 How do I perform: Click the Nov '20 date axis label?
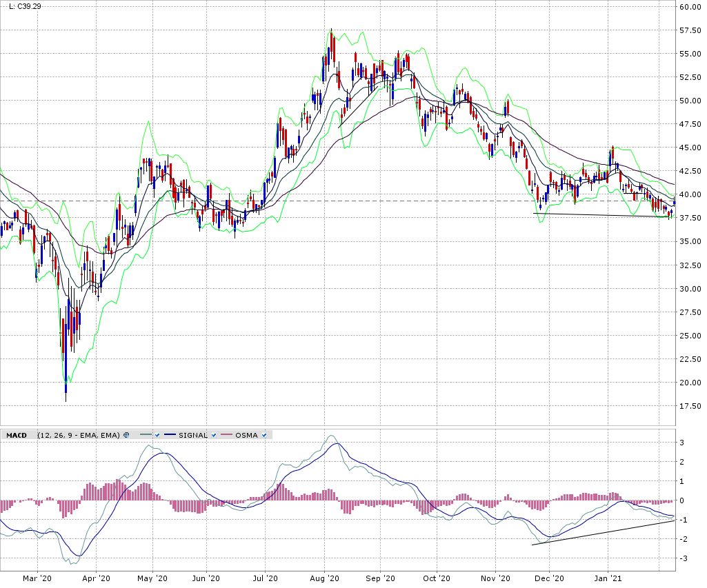point(495,578)
